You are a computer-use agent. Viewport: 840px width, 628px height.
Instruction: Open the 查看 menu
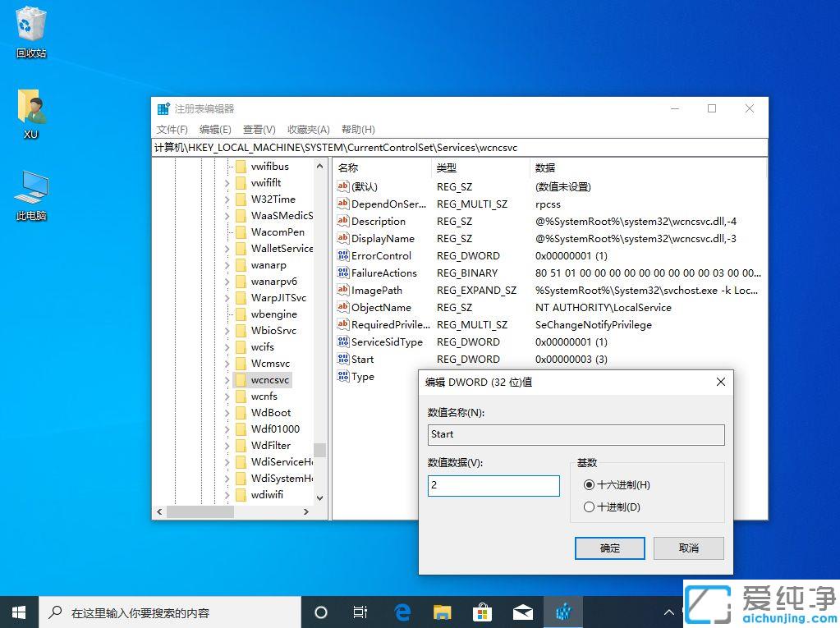261,129
